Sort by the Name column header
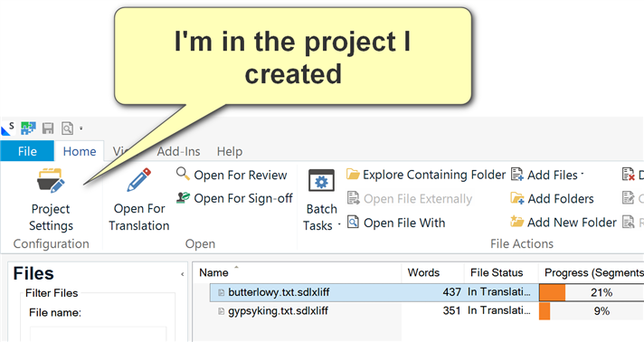644x342 pixels. tap(297, 272)
